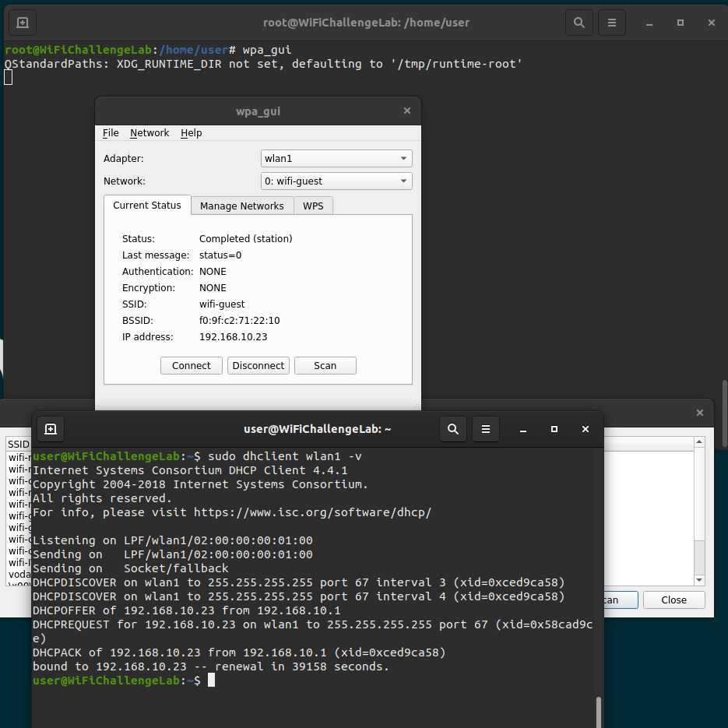The height and width of the screenshot is (728, 728).
Task: Click the Close button in scan results window
Action: click(673, 600)
